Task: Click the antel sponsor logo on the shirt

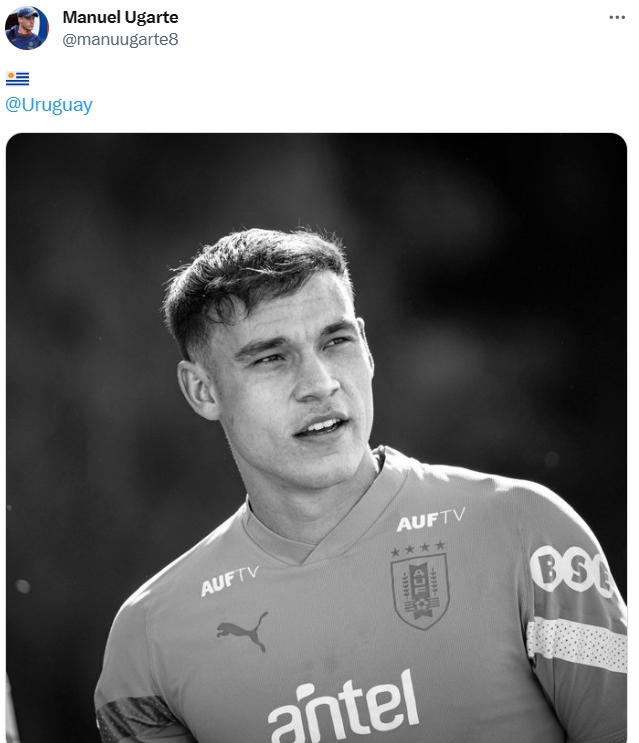Action: click(x=343, y=704)
